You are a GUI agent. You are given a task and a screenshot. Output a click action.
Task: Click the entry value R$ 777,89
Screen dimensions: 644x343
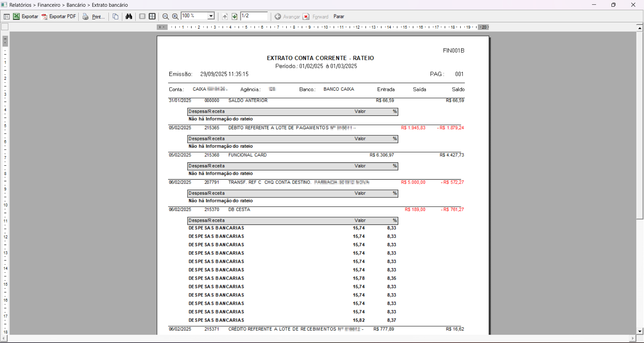pyautogui.click(x=384, y=329)
